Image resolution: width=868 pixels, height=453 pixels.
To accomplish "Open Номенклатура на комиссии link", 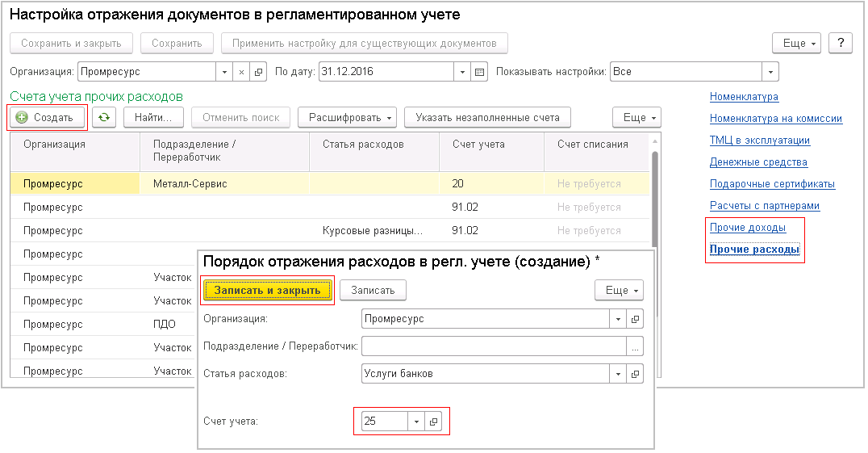I will [775, 119].
